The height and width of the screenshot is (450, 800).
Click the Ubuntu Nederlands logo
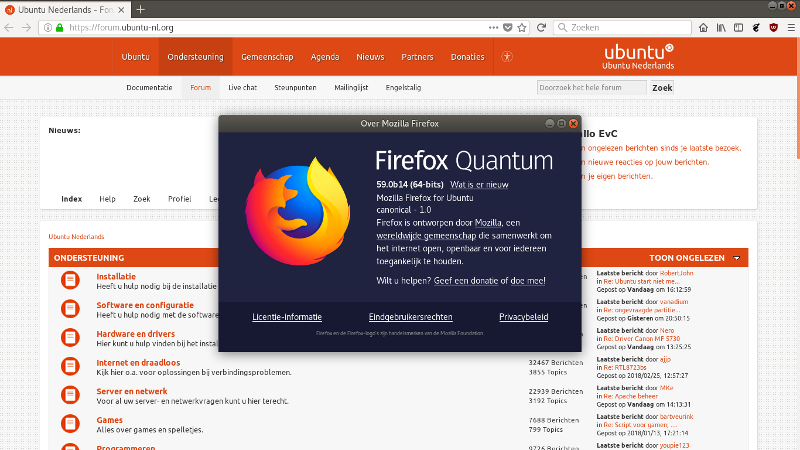tap(638, 57)
